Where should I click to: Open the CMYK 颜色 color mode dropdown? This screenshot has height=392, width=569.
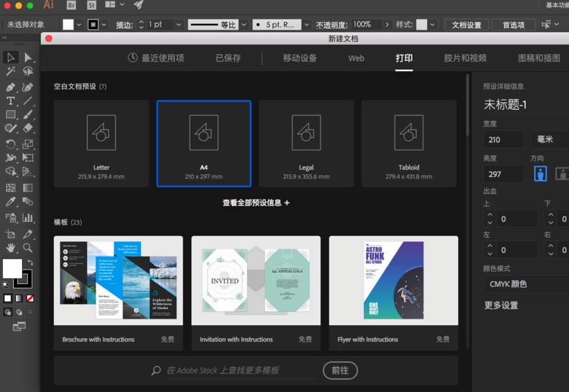coord(526,284)
